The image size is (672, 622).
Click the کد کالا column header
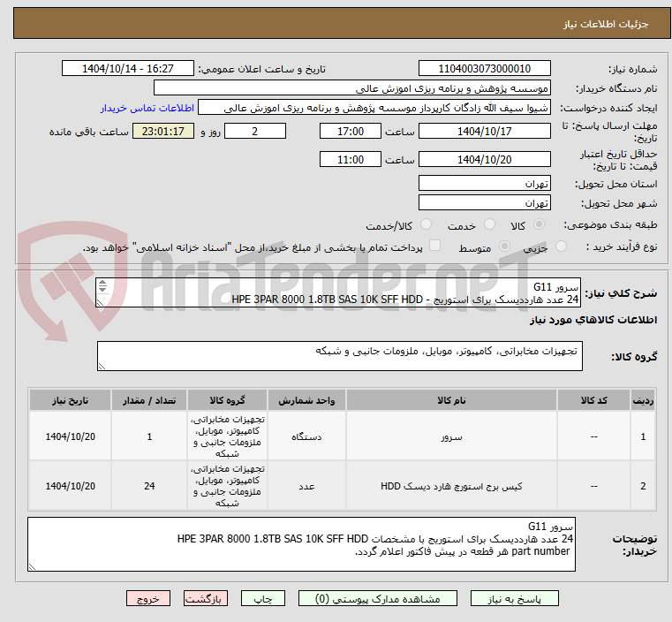[x=593, y=400]
